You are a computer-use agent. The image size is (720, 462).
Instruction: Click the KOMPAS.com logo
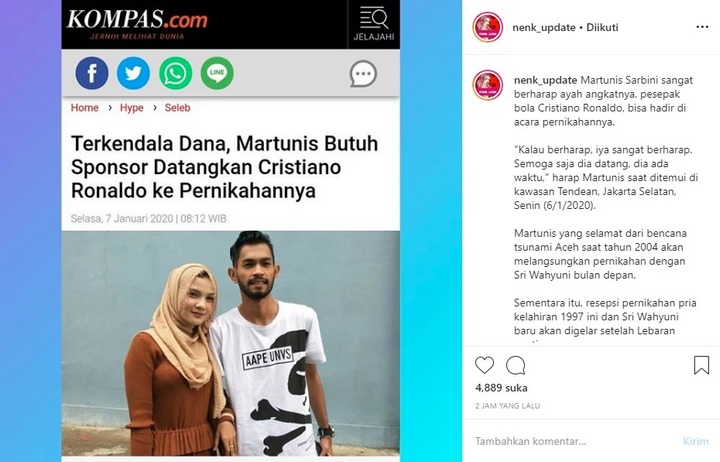137,23
